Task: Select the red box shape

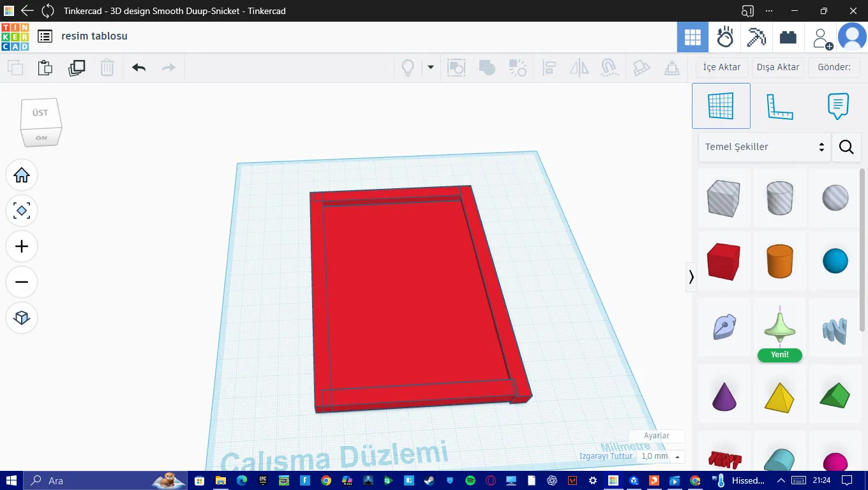Action: (724, 261)
